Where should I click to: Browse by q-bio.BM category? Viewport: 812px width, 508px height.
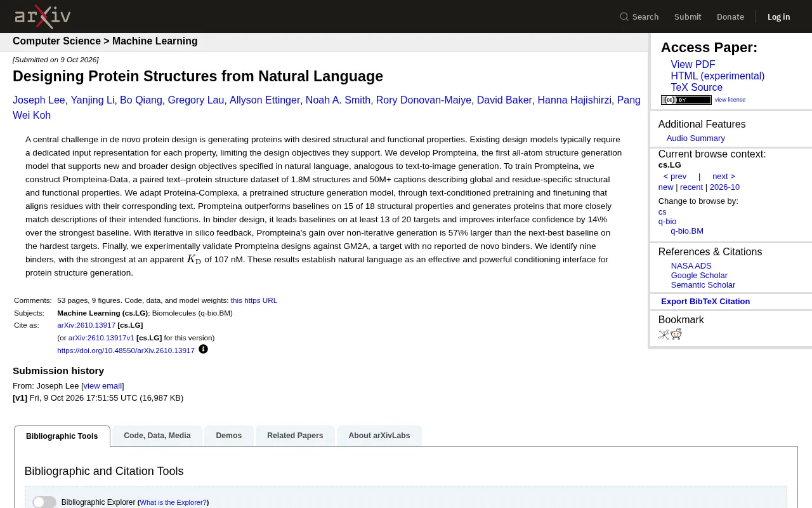687,231
